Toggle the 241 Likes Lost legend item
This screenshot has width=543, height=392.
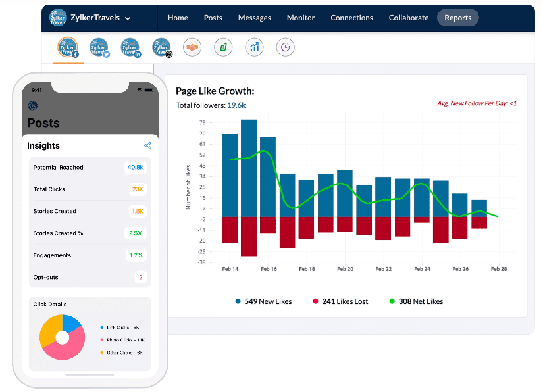click(340, 301)
